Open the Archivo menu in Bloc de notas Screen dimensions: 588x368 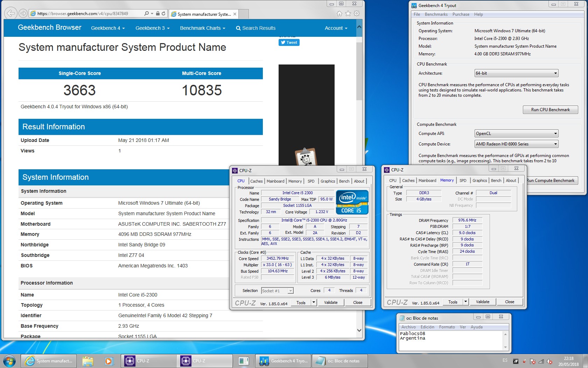pos(408,327)
